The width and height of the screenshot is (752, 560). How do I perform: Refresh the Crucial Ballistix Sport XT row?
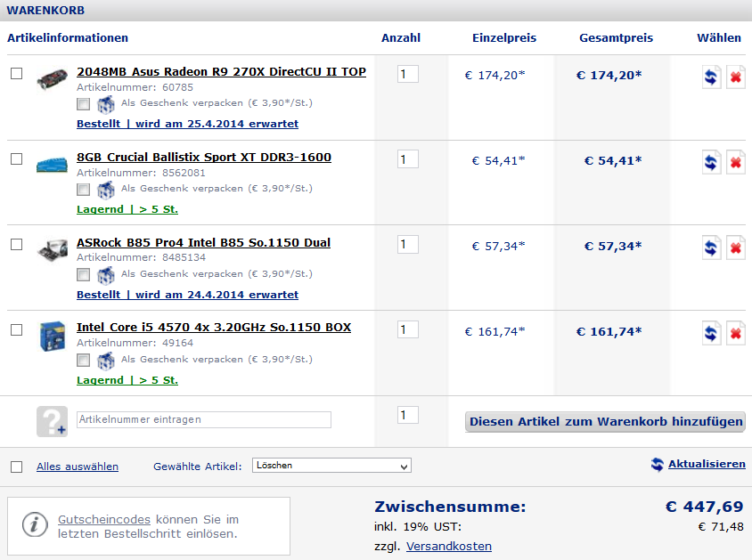[711, 162]
